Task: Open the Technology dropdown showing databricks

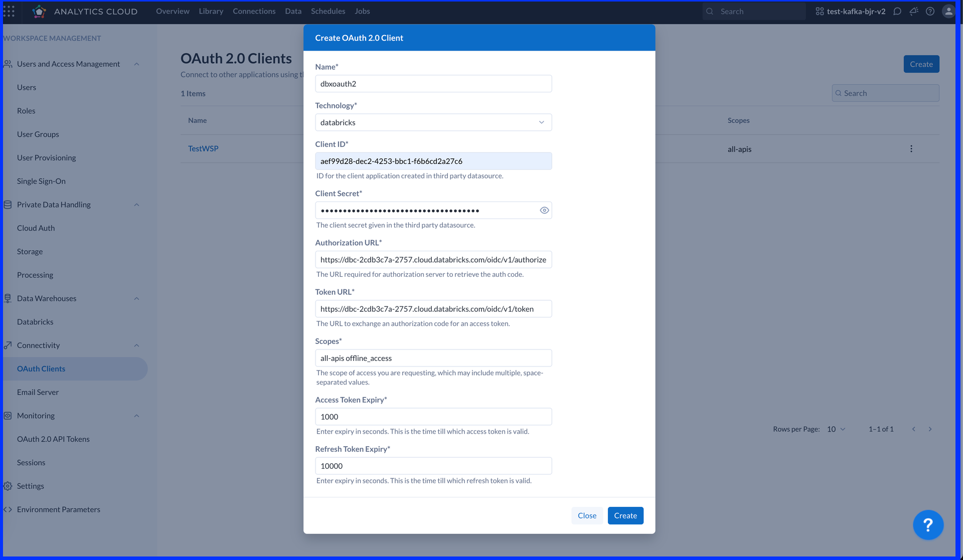Action: click(x=433, y=122)
